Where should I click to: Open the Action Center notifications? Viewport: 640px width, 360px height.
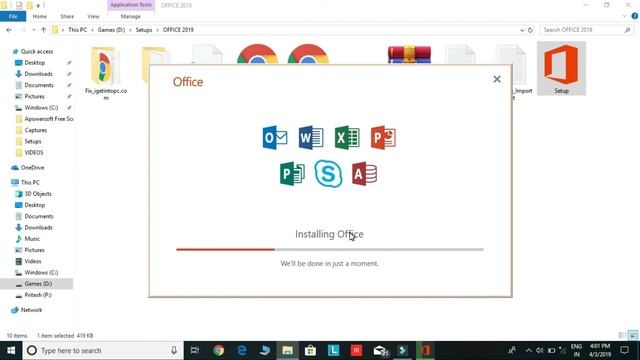click(x=624, y=350)
